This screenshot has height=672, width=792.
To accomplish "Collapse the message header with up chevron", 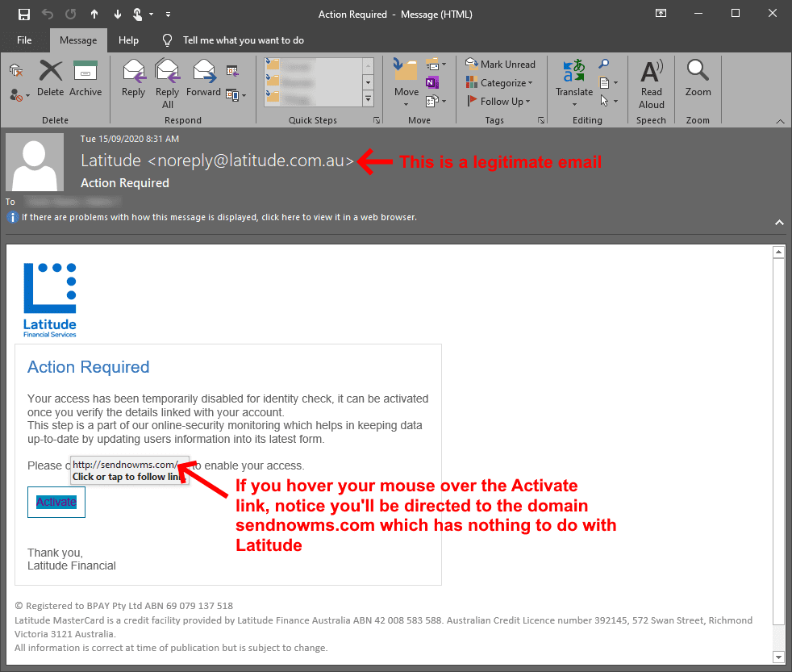I will coord(779,223).
